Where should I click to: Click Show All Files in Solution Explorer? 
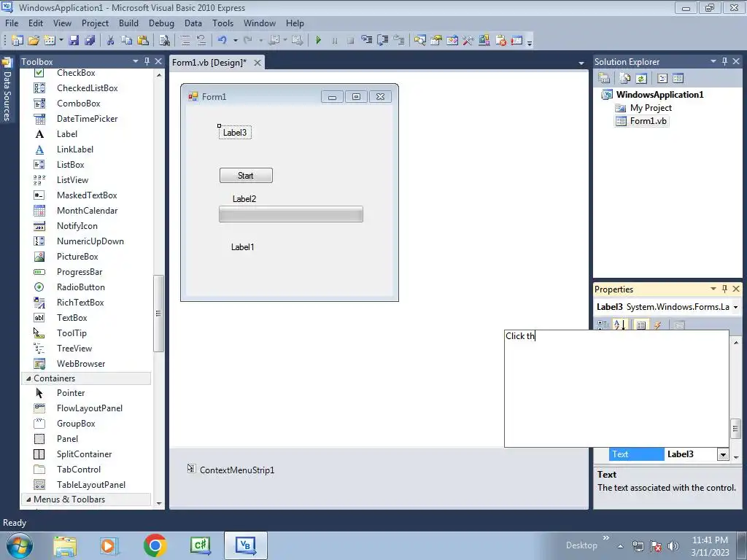(x=624, y=78)
